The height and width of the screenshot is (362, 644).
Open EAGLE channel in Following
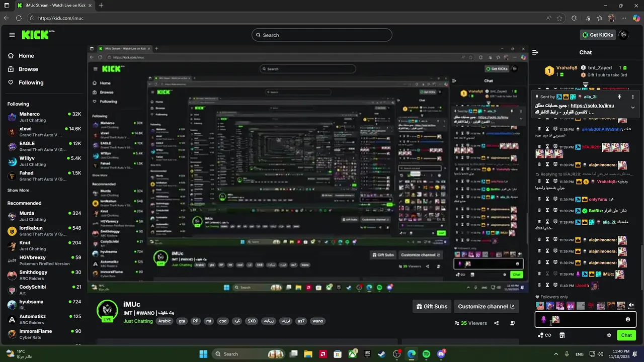point(44,146)
